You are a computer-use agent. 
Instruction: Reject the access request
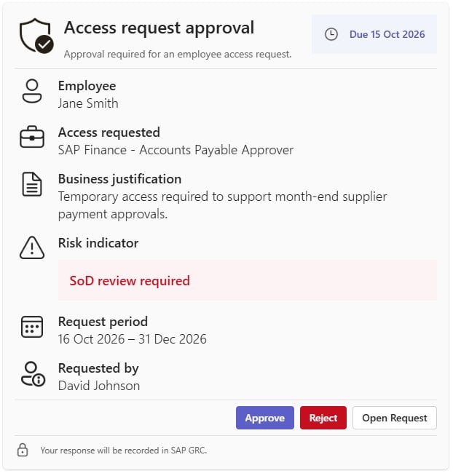click(323, 418)
